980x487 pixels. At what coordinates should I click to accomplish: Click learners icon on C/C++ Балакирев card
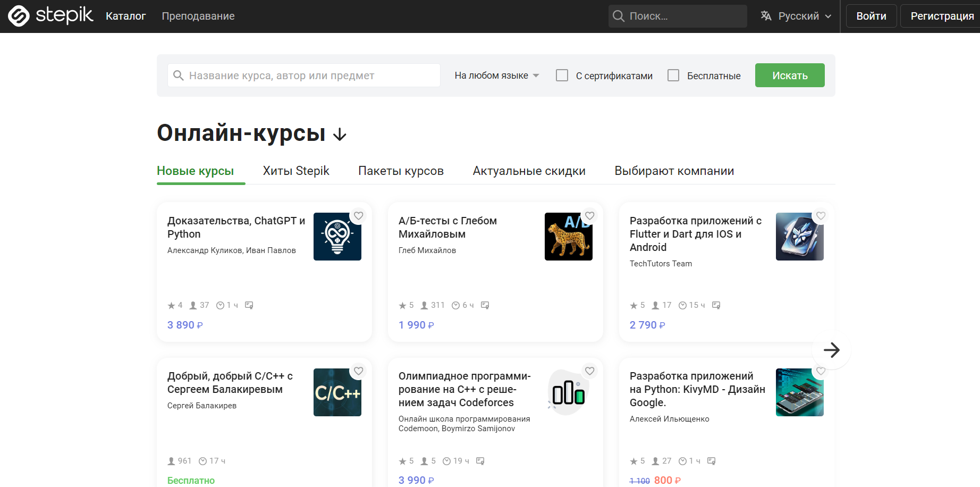[171, 461]
